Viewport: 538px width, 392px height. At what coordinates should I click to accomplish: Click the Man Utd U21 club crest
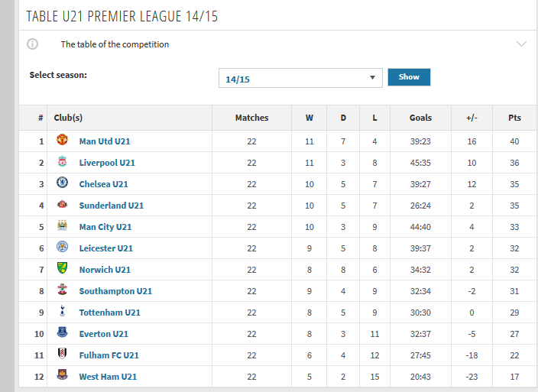coord(62,140)
